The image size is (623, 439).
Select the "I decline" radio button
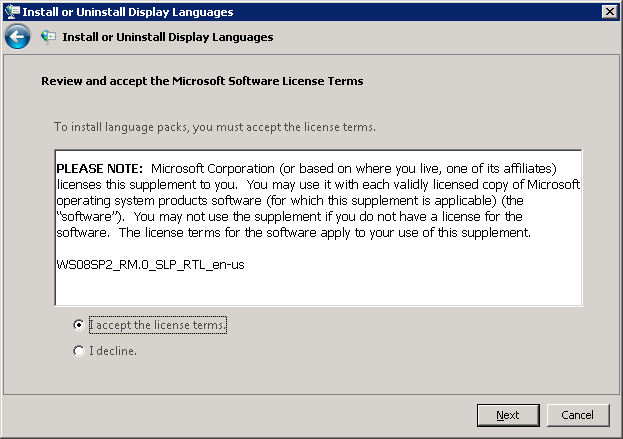tap(79, 351)
